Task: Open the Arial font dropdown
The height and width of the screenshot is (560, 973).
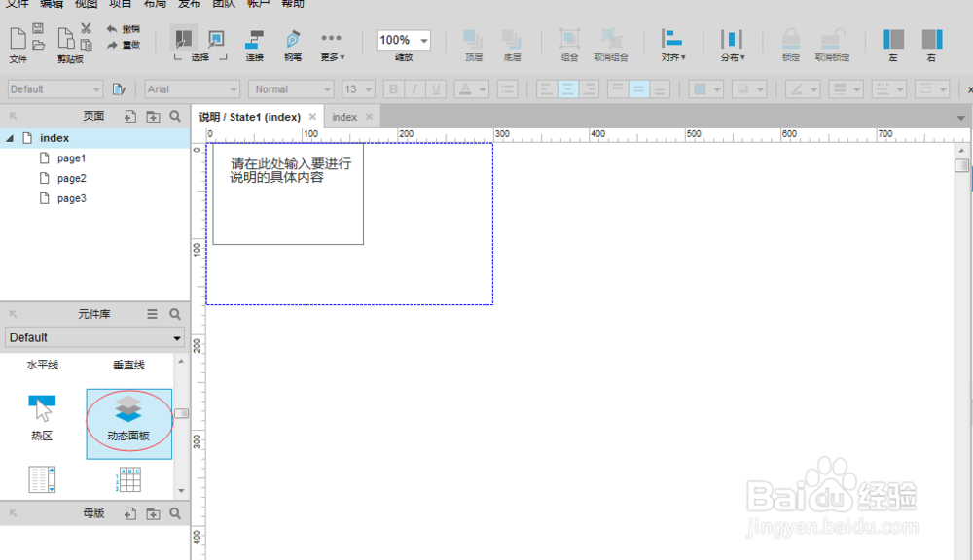Action: [192, 89]
